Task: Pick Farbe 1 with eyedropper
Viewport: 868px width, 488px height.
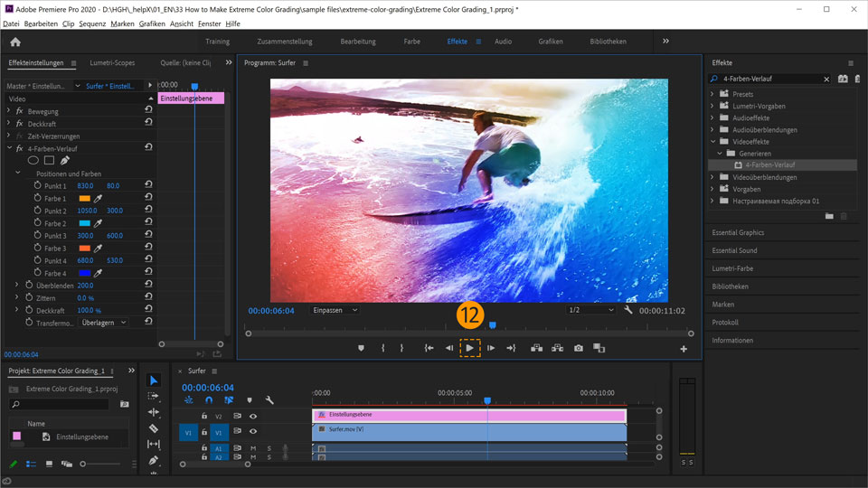Action: pyautogui.click(x=98, y=198)
